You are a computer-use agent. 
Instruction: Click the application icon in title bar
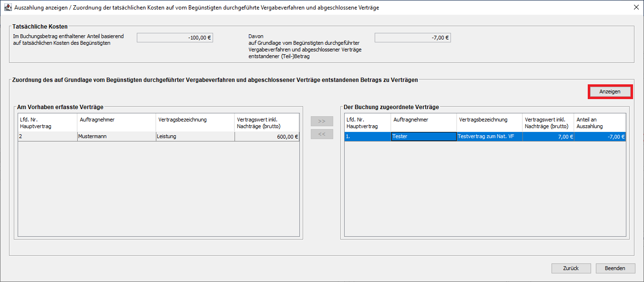click(x=8, y=8)
